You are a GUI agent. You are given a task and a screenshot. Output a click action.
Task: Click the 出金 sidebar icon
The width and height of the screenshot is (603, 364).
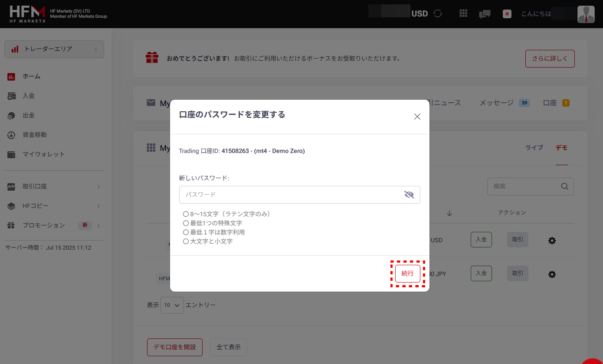[12, 115]
